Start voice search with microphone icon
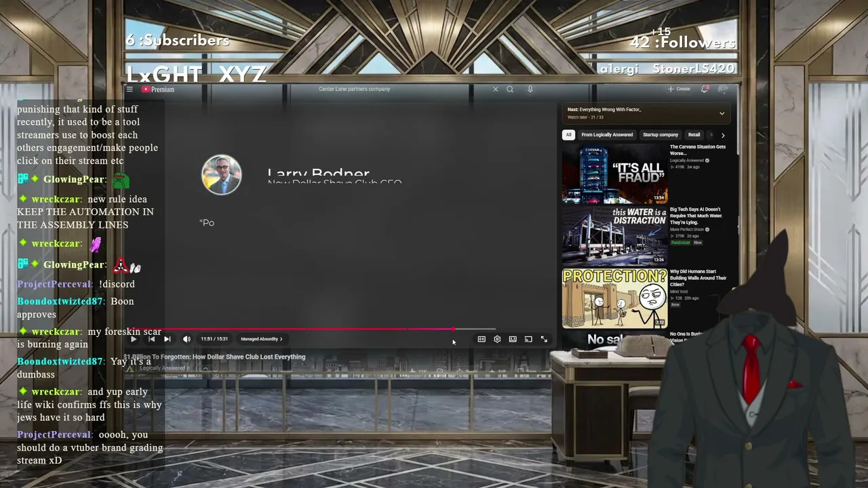The width and height of the screenshot is (868, 488). [x=530, y=89]
